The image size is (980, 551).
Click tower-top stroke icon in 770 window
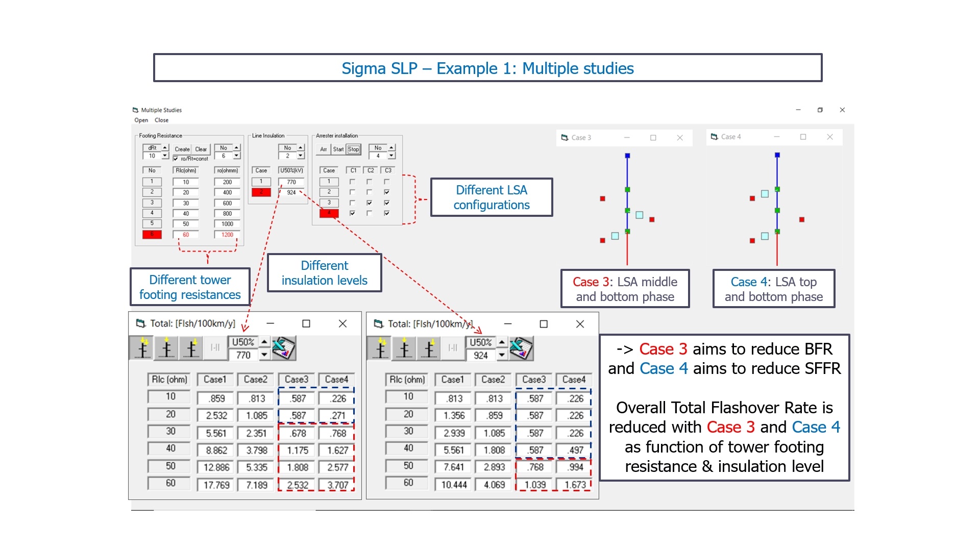click(x=167, y=348)
